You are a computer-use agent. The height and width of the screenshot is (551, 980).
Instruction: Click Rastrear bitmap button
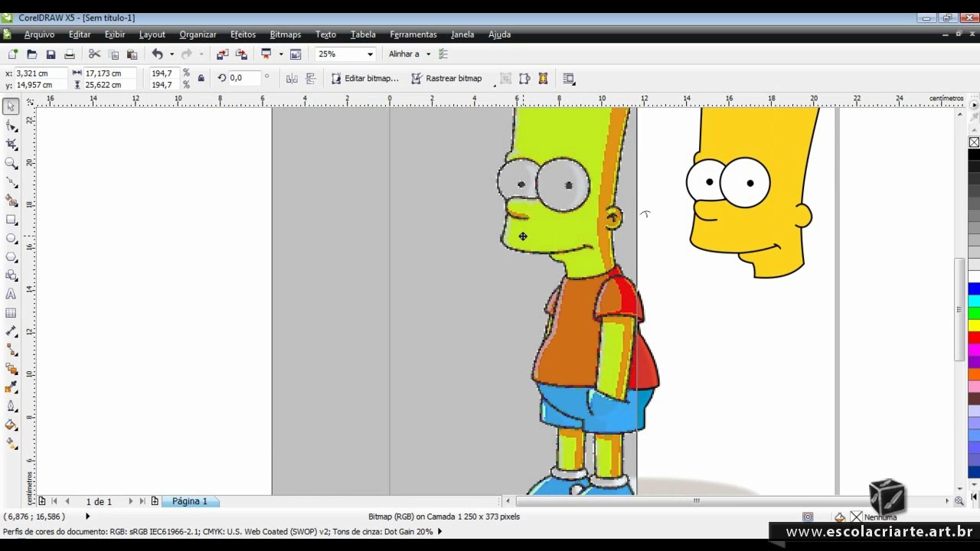click(446, 78)
